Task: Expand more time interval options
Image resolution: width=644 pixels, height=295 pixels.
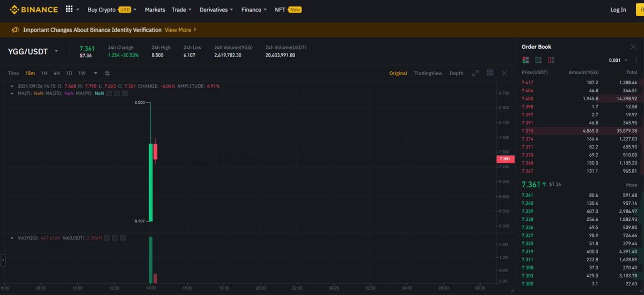Action: click(96, 73)
